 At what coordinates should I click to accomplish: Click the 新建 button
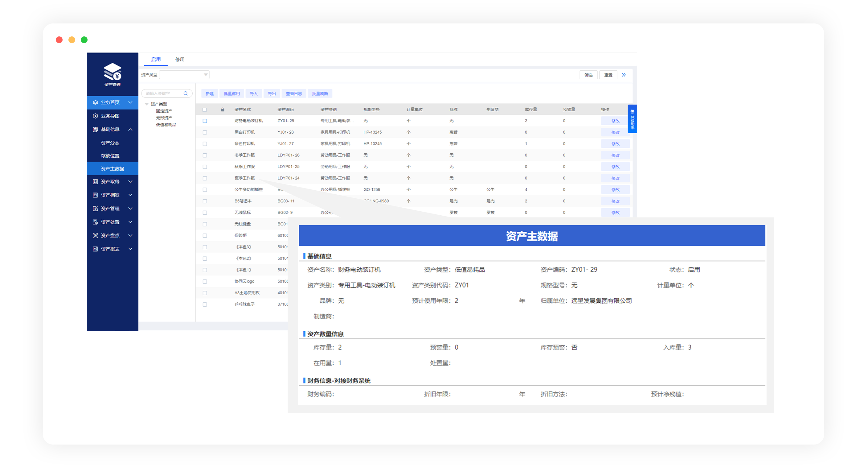coord(210,94)
